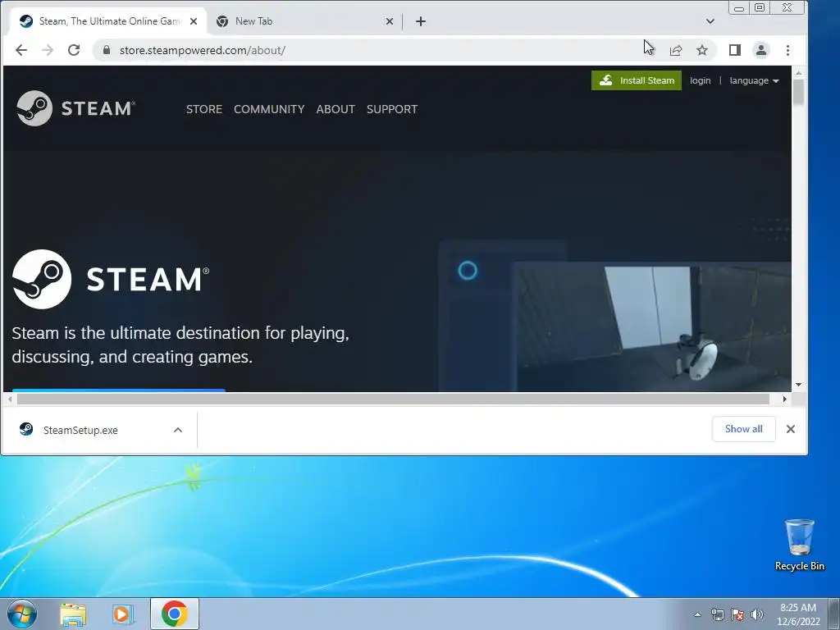The width and height of the screenshot is (840, 630).
Task: Open Windows Explorer from taskbar
Action: coord(73,614)
